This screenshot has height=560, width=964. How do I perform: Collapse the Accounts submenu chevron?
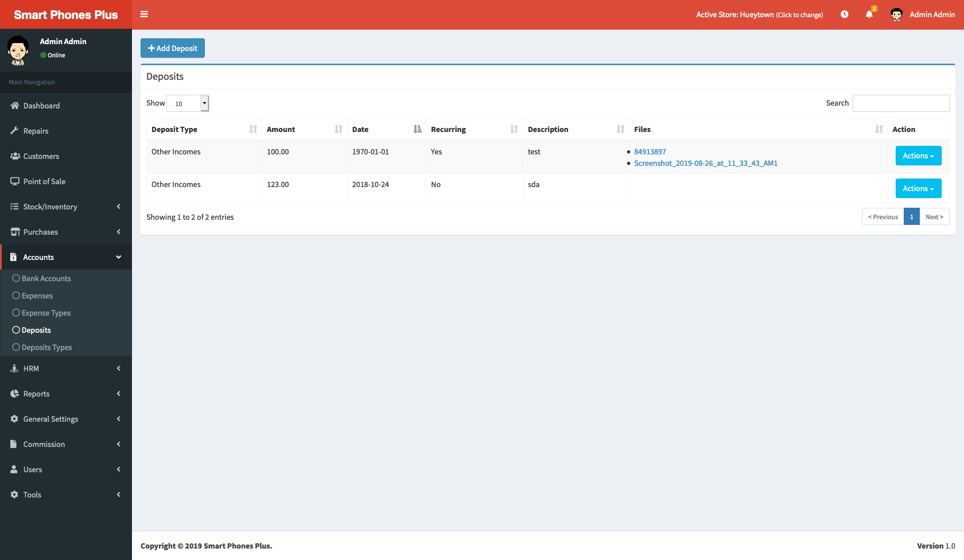tap(119, 257)
